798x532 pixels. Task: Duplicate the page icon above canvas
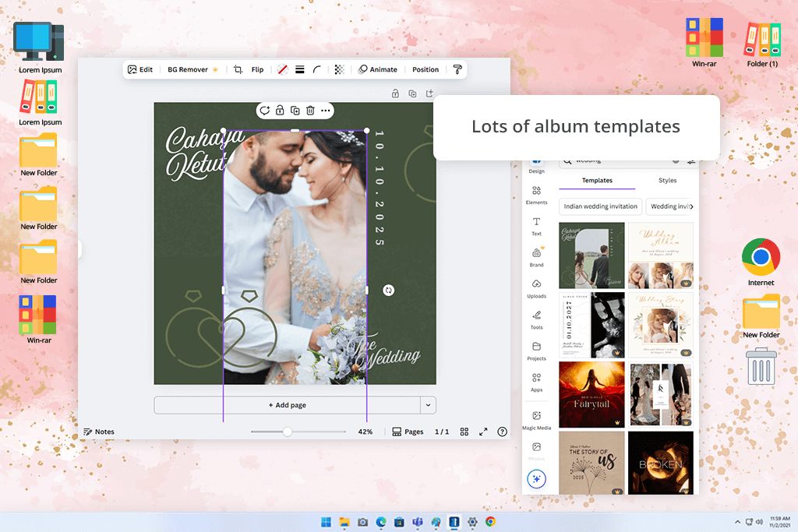tap(412, 93)
